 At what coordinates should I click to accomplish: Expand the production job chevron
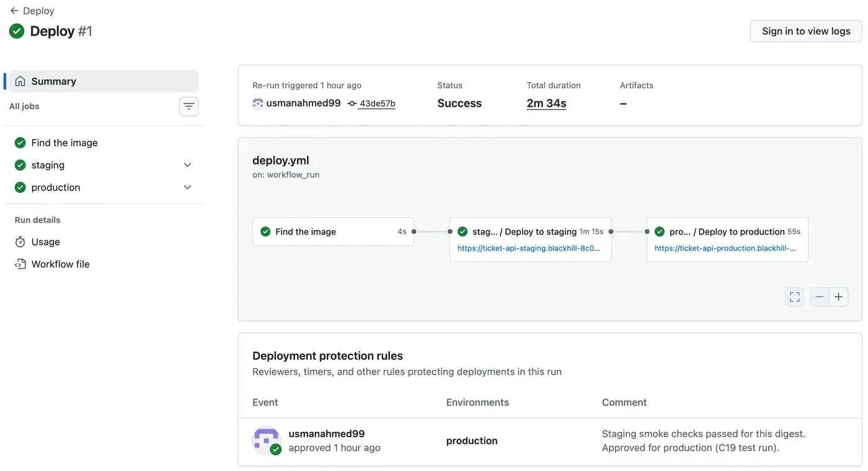(188, 187)
